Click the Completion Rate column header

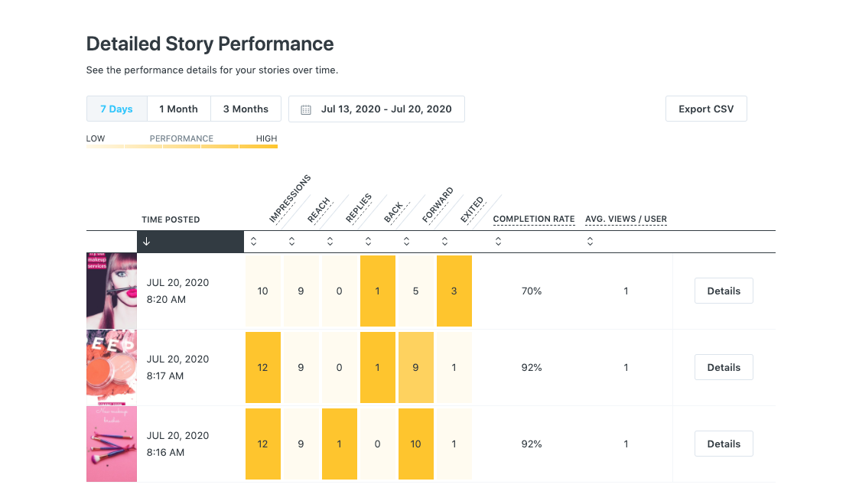click(534, 219)
